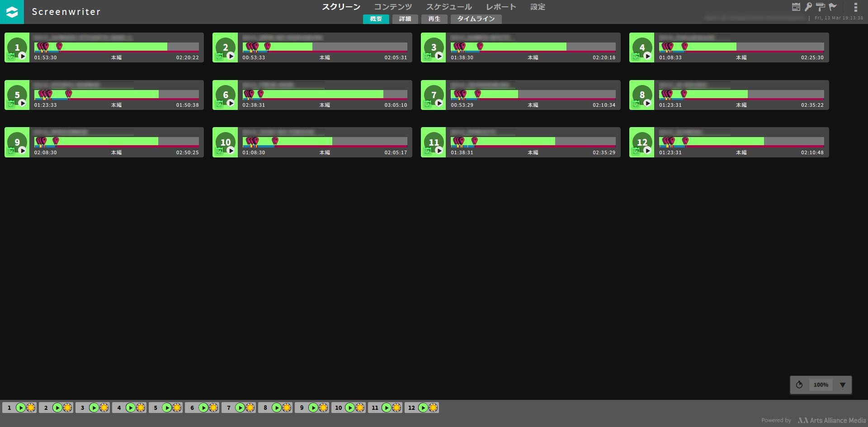Click screen 11 number badge
The height and width of the screenshot is (427, 868).
434,142
